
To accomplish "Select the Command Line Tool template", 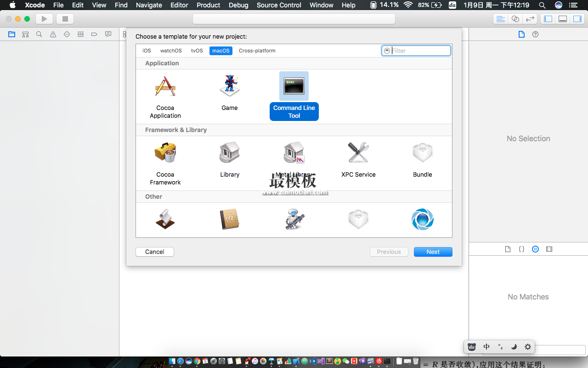I will pyautogui.click(x=294, y=96).
